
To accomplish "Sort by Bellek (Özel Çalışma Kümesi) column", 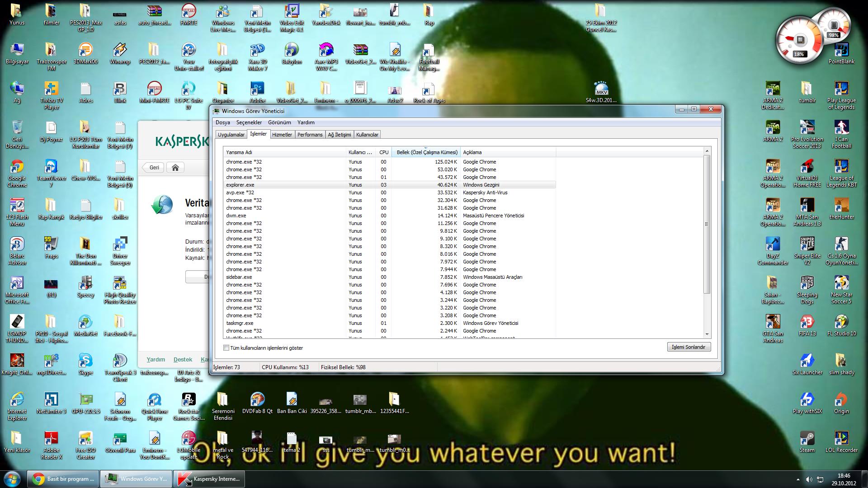I will [426, 152].
